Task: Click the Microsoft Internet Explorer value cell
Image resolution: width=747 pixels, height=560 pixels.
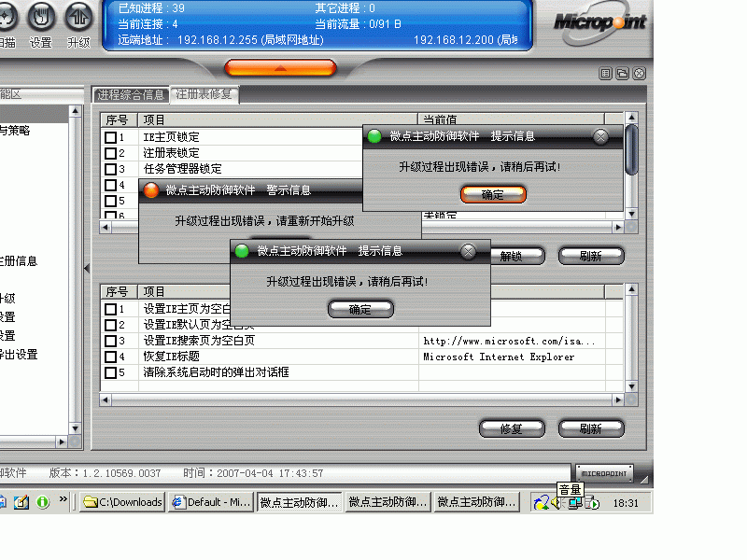Action: coord(499,357)
